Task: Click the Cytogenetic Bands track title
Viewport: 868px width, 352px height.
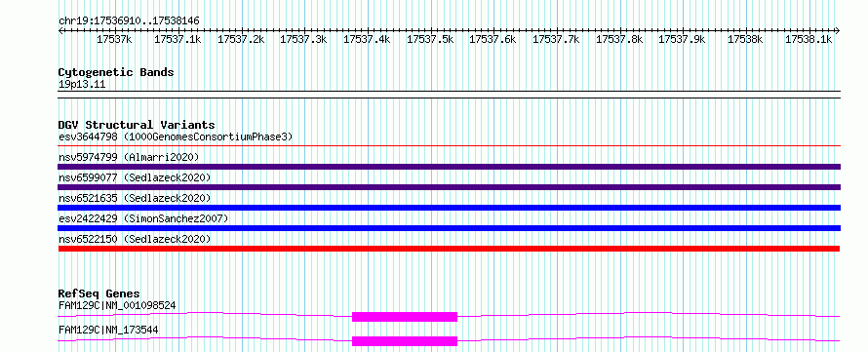Action: [116, 72]
